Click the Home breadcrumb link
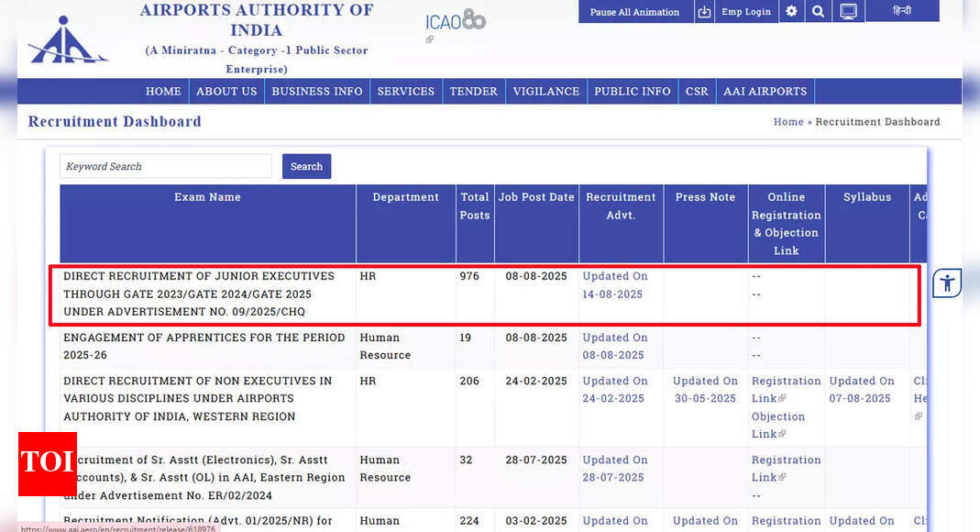 click(788, 122)
